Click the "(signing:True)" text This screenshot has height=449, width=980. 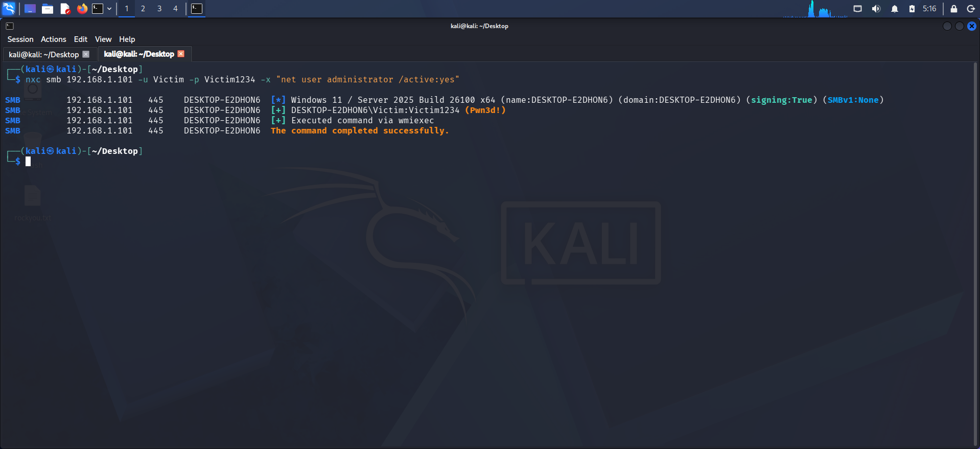click(782, 100)
